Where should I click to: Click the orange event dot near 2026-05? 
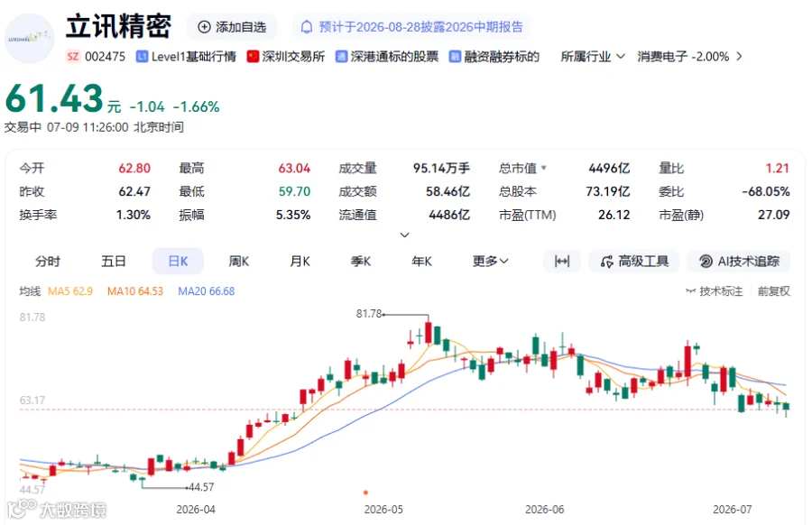click(365, 493)
